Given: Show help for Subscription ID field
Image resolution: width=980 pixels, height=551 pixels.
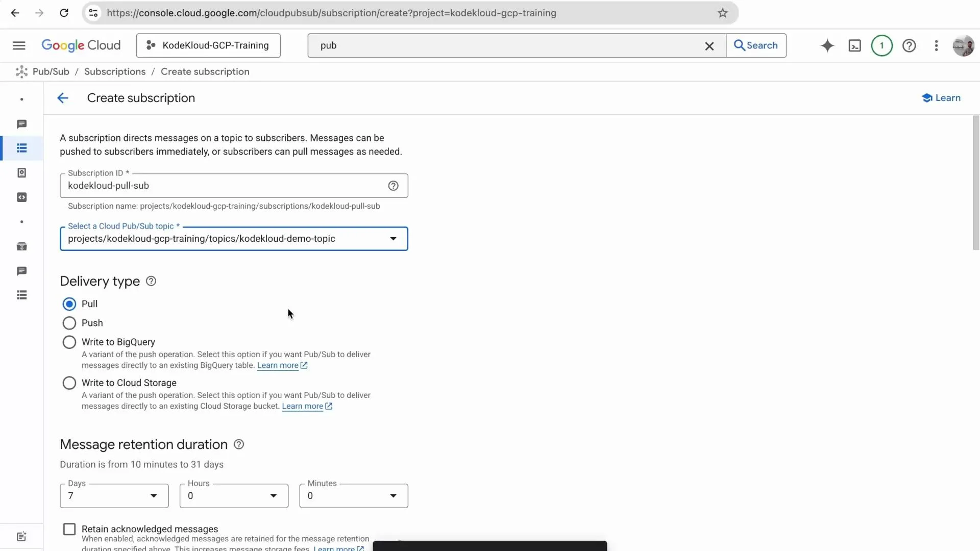Looking at the screenshot, I should click(x=393, y=186).
